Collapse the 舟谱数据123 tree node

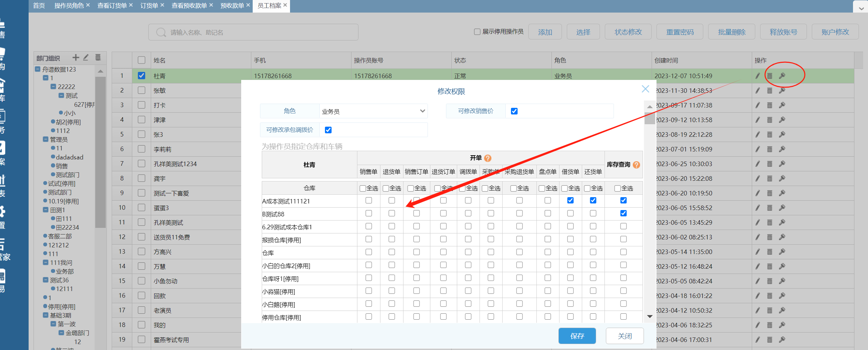[38, 69]
